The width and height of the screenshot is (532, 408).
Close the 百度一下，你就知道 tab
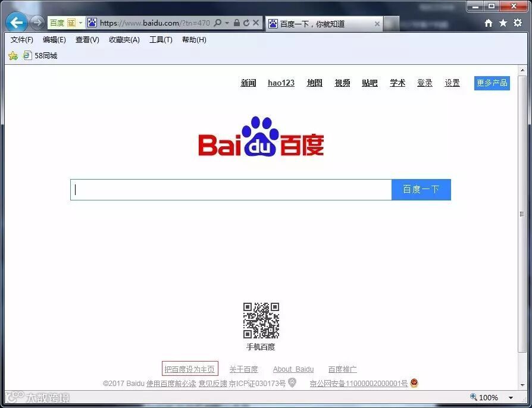377,24
